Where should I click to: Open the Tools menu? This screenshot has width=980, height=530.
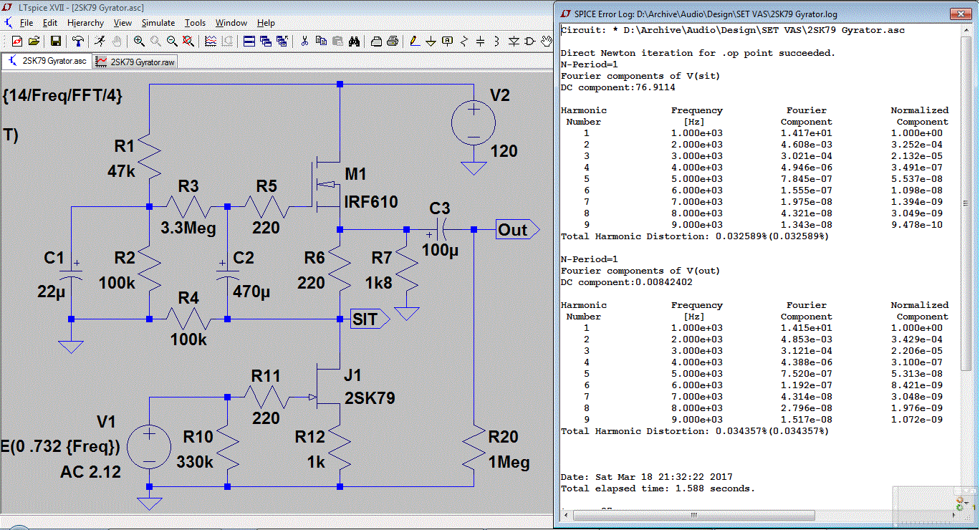point(195,23)
